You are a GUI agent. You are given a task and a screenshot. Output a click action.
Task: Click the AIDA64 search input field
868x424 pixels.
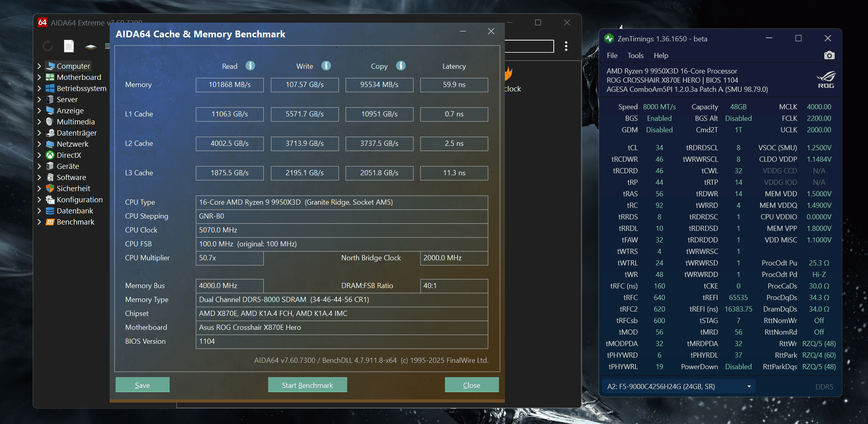coord(529,46)
